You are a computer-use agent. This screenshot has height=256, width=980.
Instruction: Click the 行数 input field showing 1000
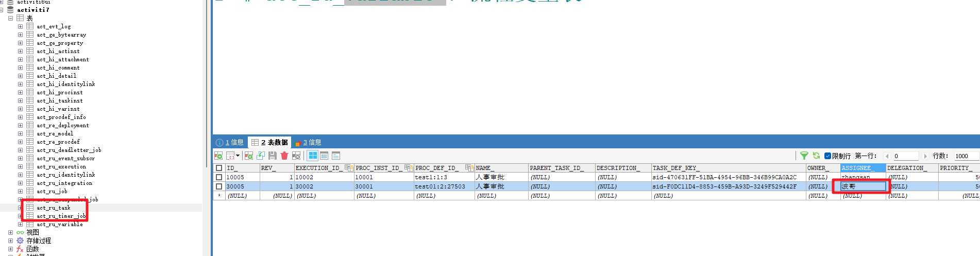(x=966, y=156)
